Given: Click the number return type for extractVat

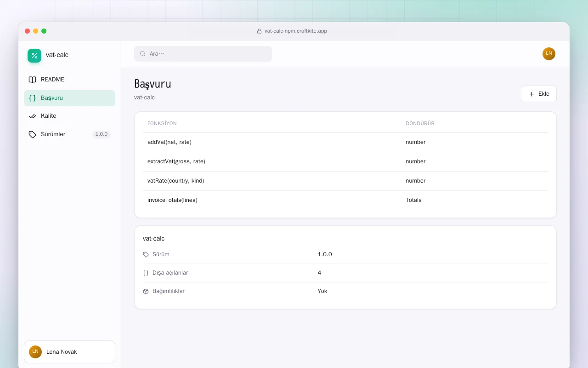Looking at the screenshot, I should pyautogui.click(x=416, y=161).
